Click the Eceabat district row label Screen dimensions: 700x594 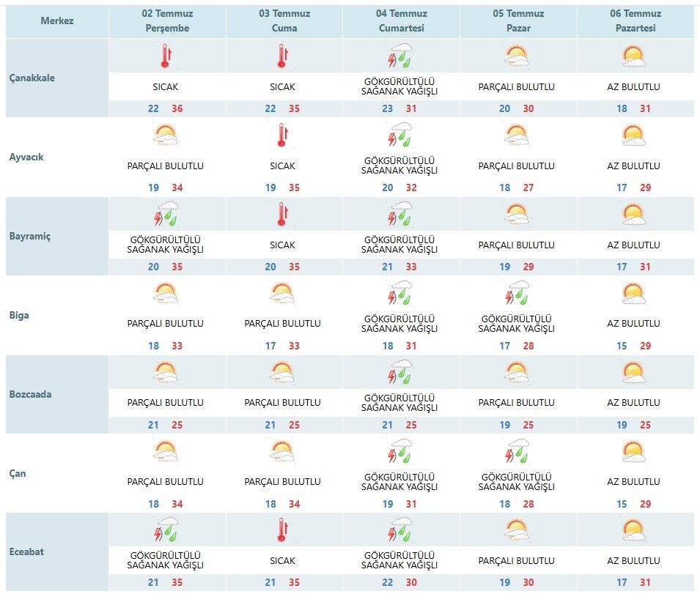tap(26, 552)
